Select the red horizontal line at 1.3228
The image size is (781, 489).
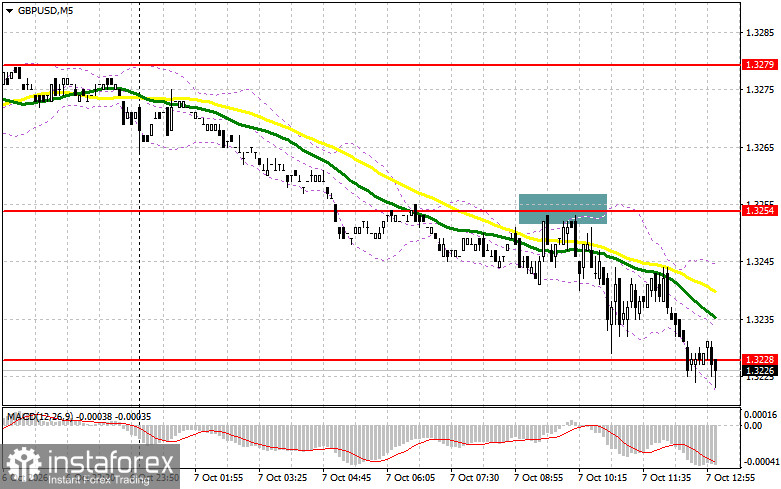(x=371, y=360)
